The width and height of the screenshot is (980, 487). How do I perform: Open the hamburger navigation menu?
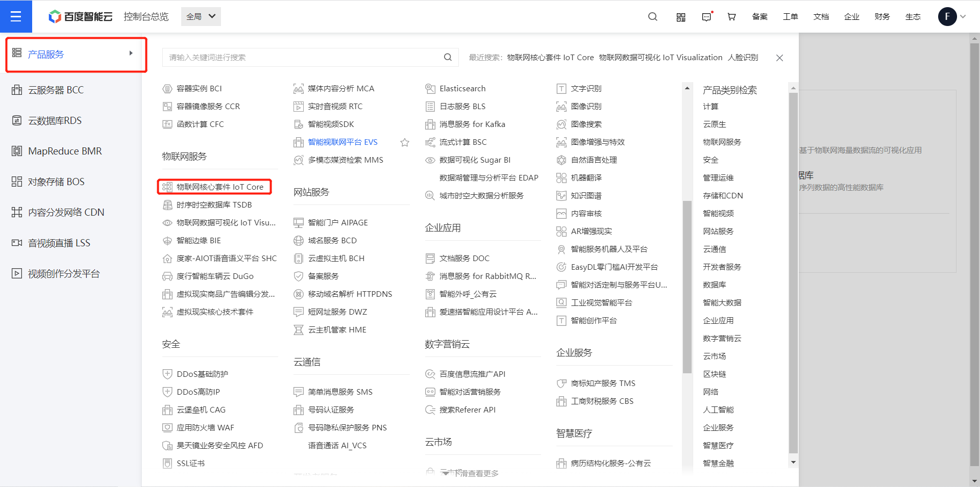[16, 16]
